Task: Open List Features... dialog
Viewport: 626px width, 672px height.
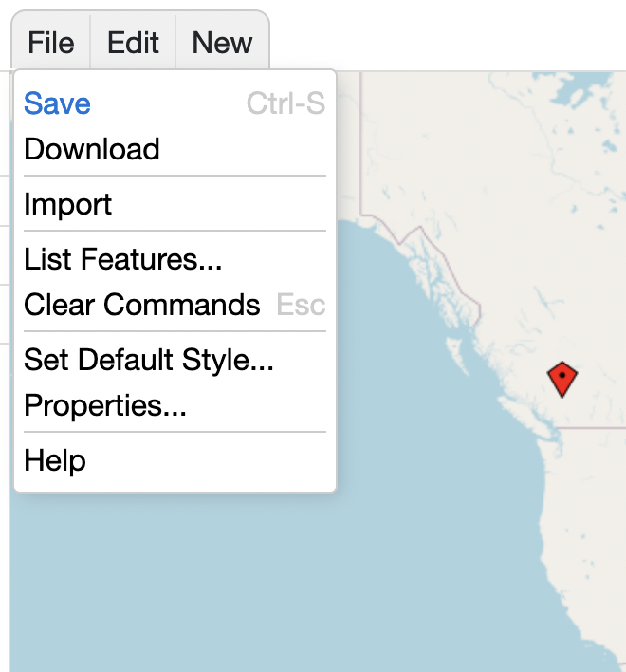Action: (x=123, y=259)
